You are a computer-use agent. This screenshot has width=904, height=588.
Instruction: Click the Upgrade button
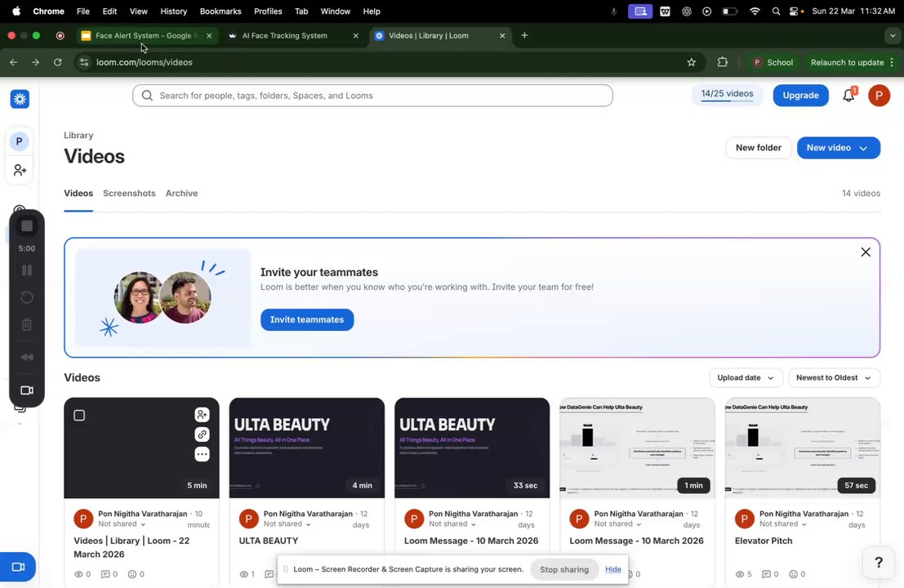pos(800,95)
